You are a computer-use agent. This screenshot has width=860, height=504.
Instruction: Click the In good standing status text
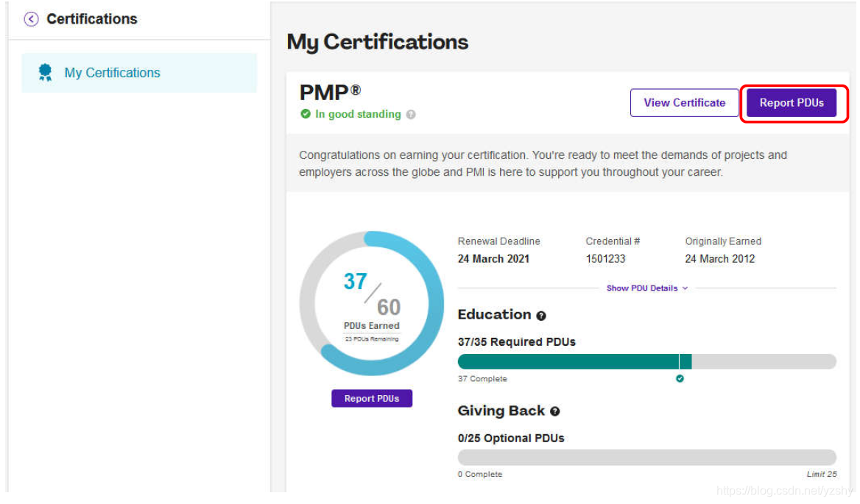pyautogui.click(x=358, y=114)
